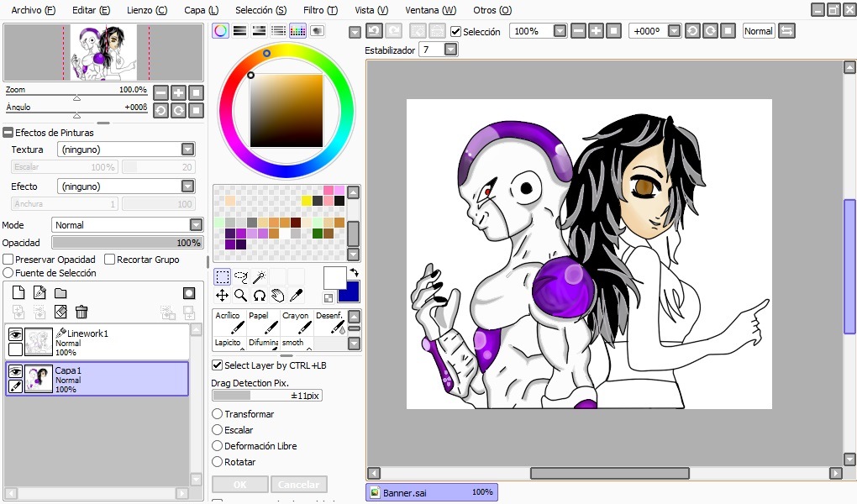The image size is (857, 504).
Task: Click the navigator preview thumbnail
Action: click(103, 52)
